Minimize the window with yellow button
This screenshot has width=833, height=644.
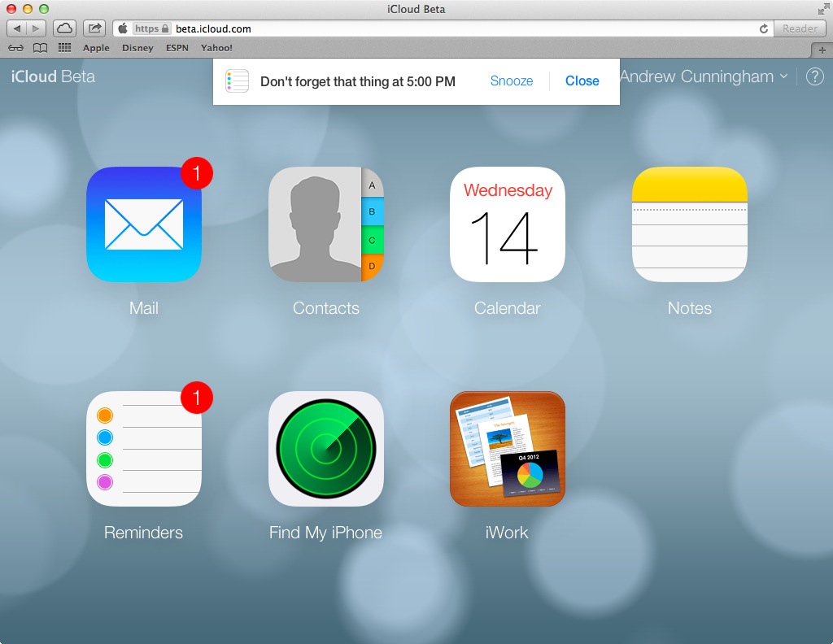tap(28, 9)
